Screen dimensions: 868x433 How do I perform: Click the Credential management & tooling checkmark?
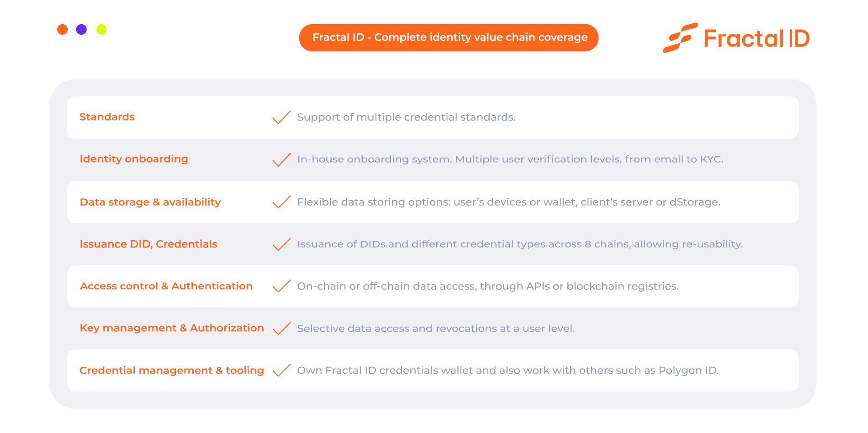coord(281,370)
